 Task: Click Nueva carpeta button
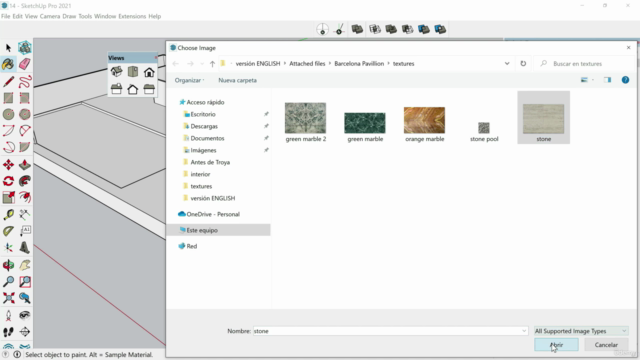click(238, 80)
